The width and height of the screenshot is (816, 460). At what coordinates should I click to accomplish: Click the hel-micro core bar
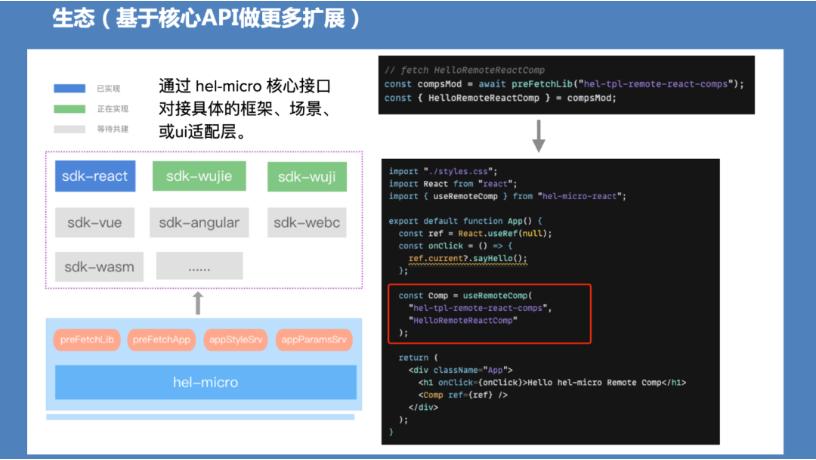pyautogui.click(x=206, y=382)
